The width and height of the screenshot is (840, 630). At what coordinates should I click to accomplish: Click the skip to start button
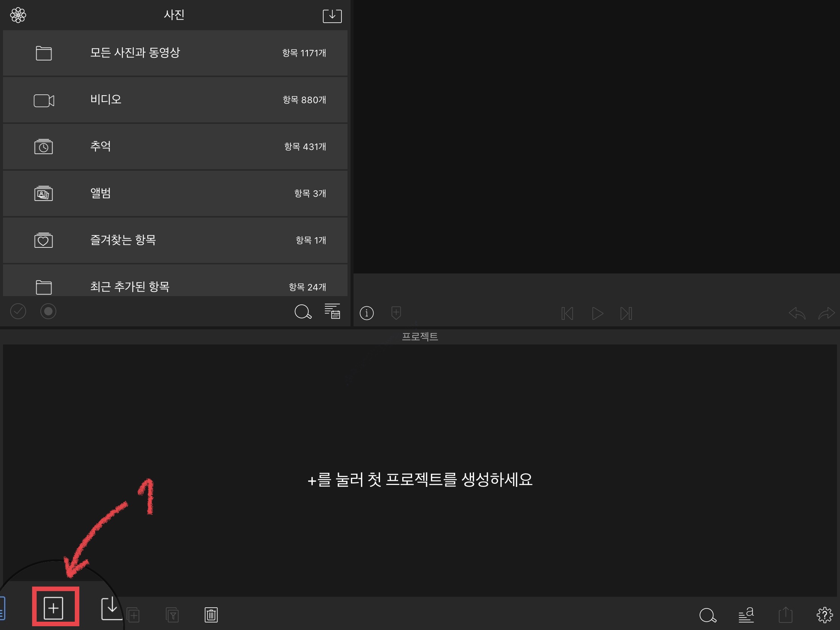567,313
